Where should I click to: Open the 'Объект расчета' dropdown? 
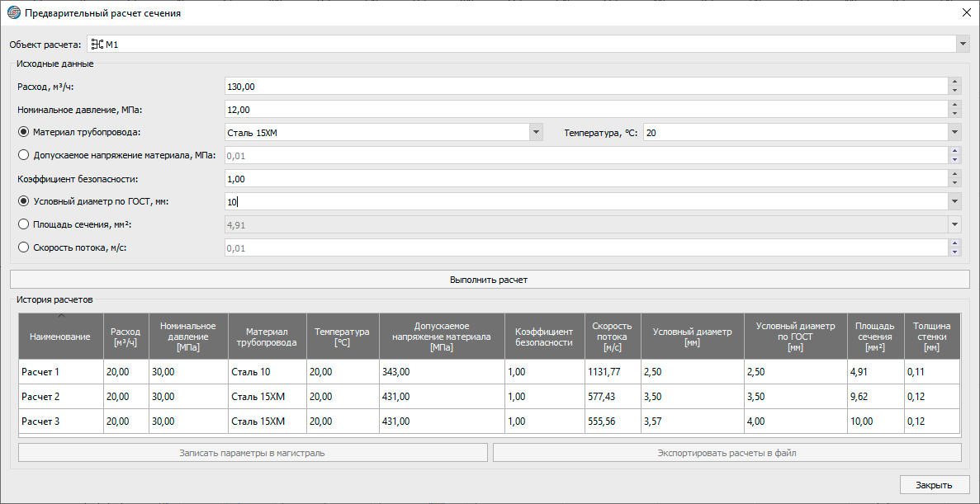(x=963, y=44)
